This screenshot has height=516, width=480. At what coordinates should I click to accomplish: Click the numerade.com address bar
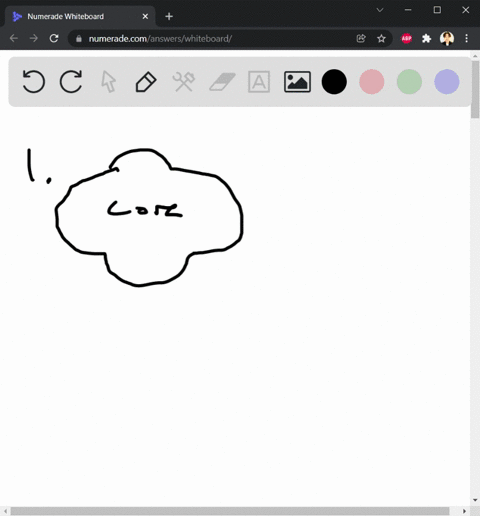213,39
